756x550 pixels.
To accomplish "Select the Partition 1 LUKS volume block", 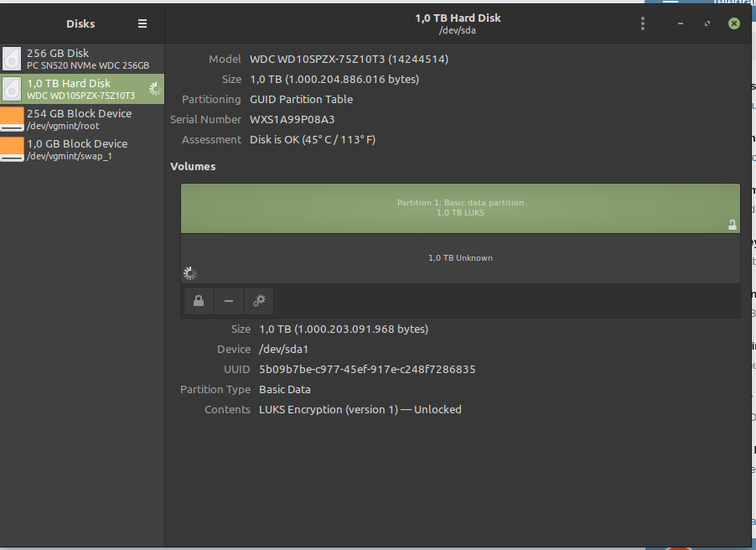I will pyautogui.click(x=459, y=208).
